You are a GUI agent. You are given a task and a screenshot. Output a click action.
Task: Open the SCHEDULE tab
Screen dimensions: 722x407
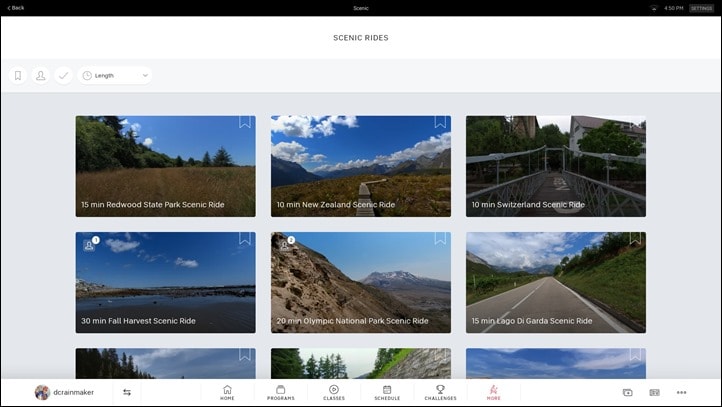tap(387, 393)
